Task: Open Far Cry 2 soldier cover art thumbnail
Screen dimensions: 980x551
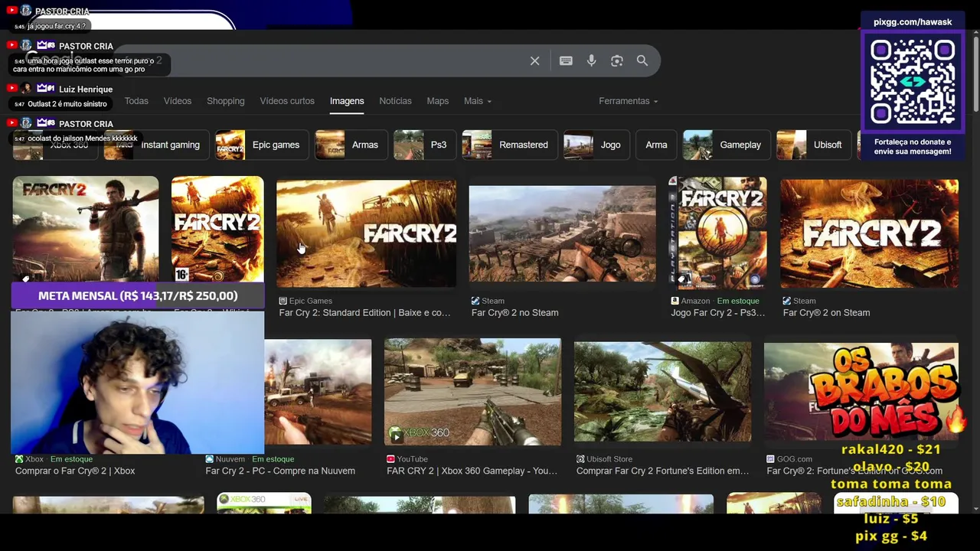Action: [86, 229]
